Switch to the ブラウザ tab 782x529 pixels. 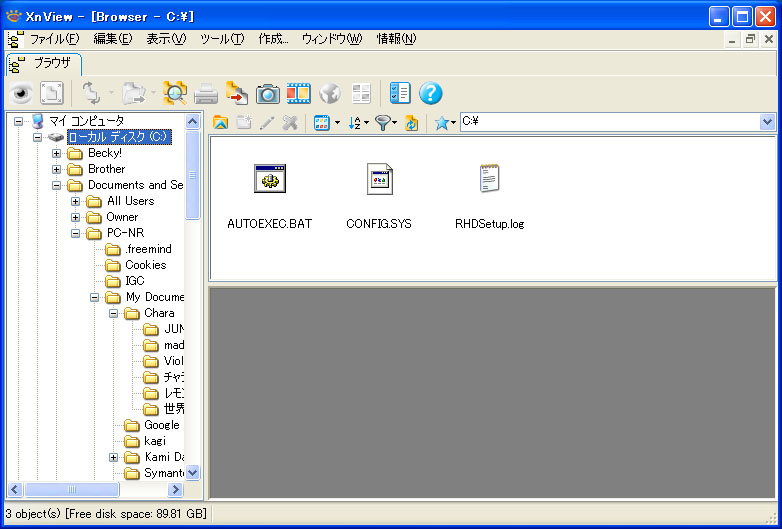pyautogui.click(x=44, y=64)
